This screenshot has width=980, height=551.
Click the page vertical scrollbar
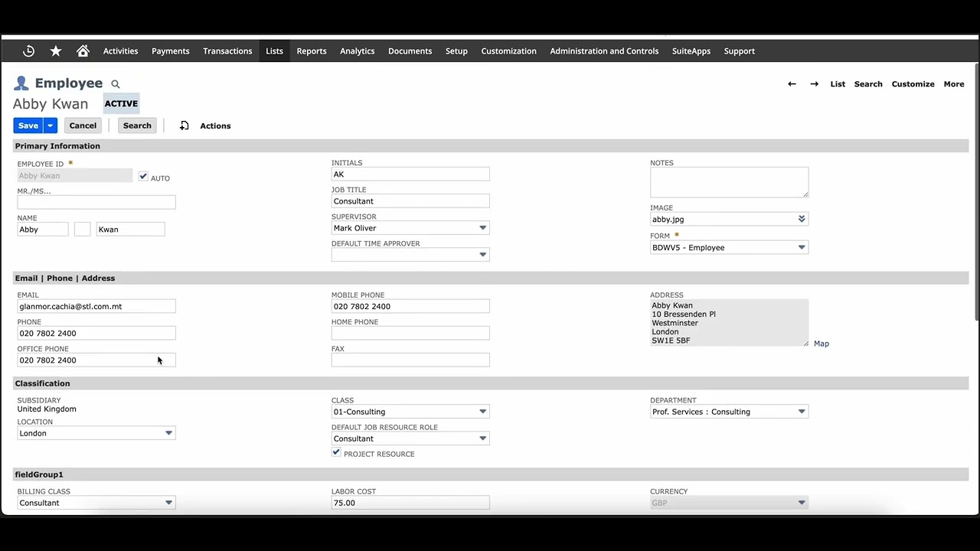977,191
